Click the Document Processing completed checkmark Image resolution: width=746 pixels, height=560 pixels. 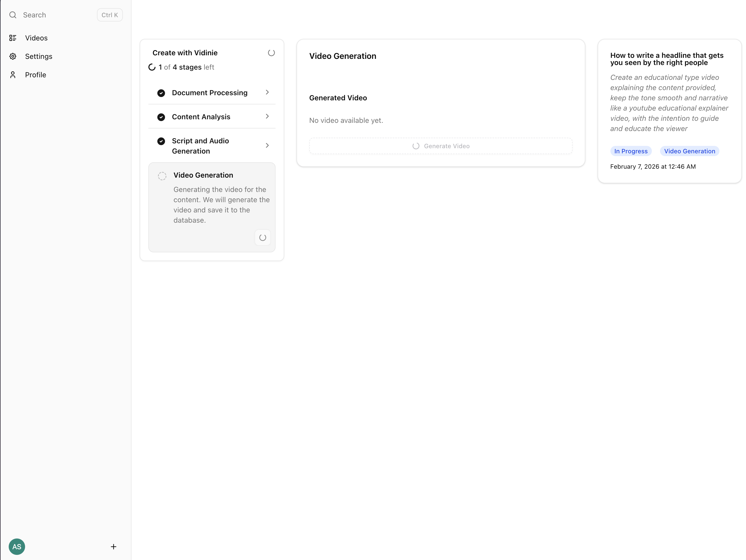(161, 93)
